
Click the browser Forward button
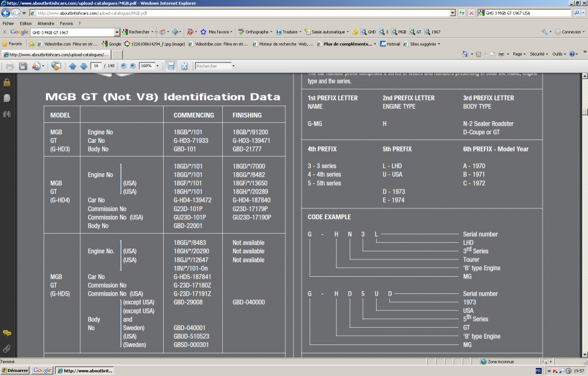16,13
